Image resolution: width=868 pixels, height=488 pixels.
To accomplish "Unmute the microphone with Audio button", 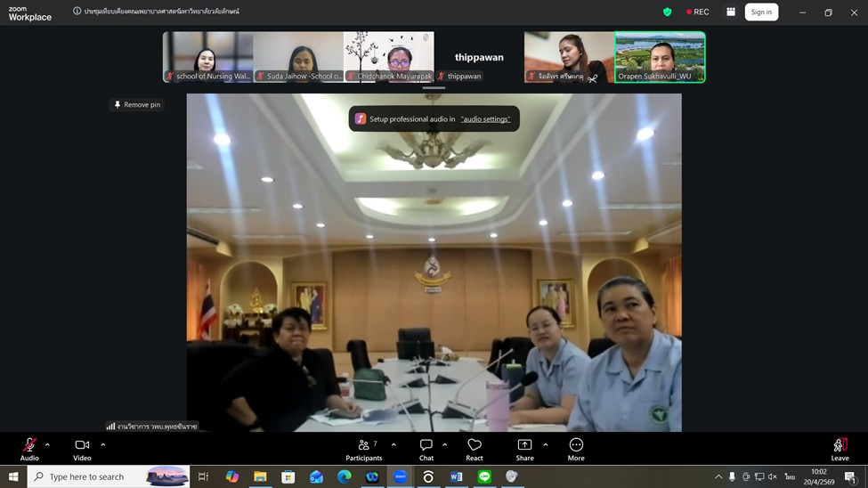I will point(29,449).
